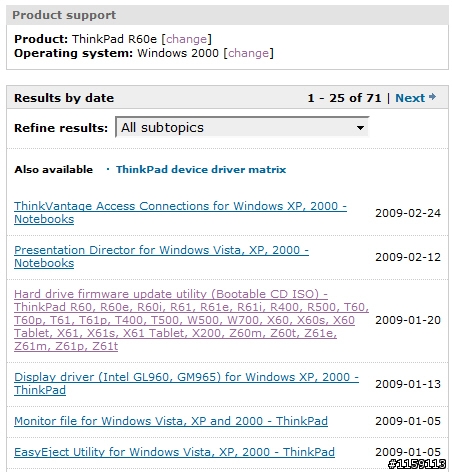Viewport: 452px width, 472px height.
Task: Click the 1 - 25 of 71 counter
Action: pos(344,98)
